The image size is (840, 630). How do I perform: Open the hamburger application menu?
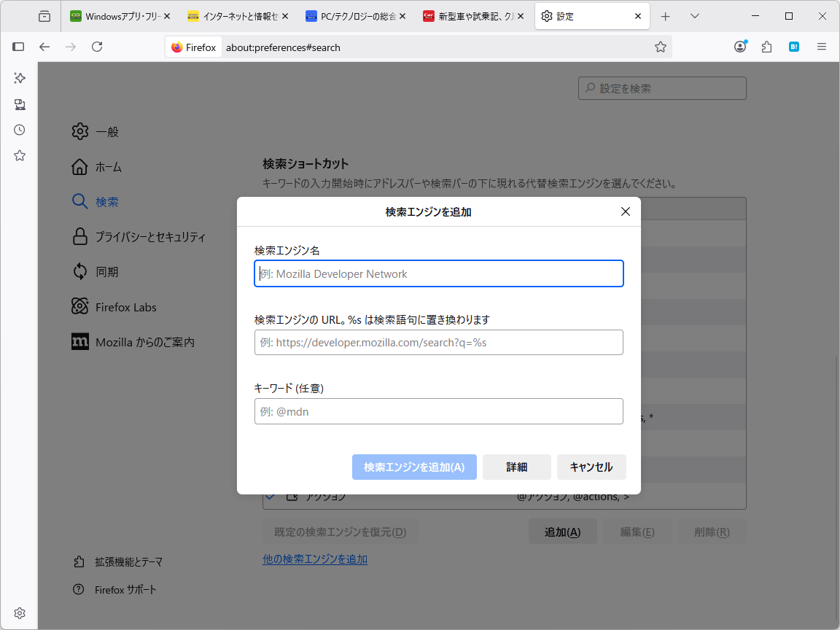point(822,46)
